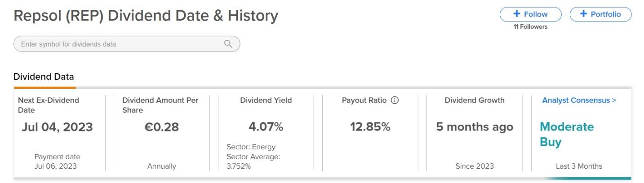Click the Jul 04, 2023 ex-dividend date
This screenshot has height=183, width=644.
[57, 127]
